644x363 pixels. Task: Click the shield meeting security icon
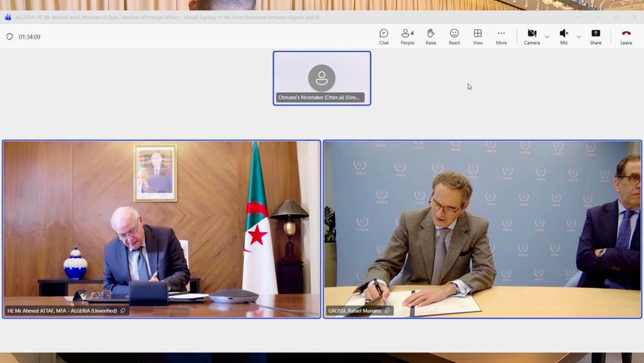click(10, 37)
